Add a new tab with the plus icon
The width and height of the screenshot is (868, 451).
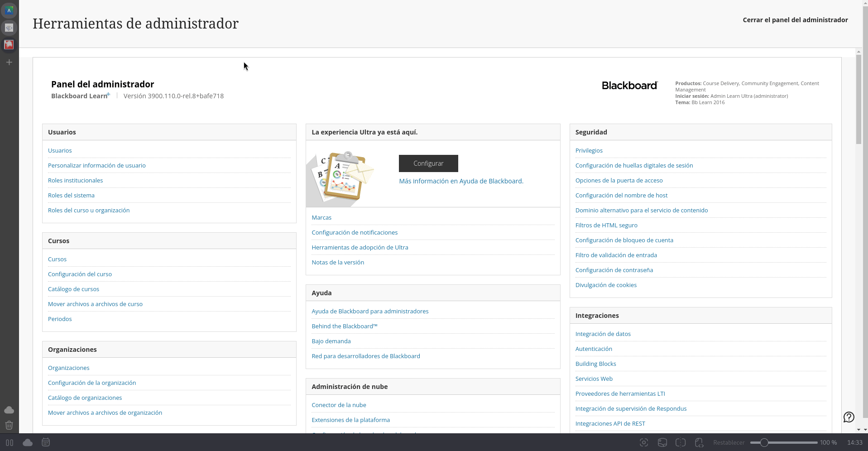point(9,62)
